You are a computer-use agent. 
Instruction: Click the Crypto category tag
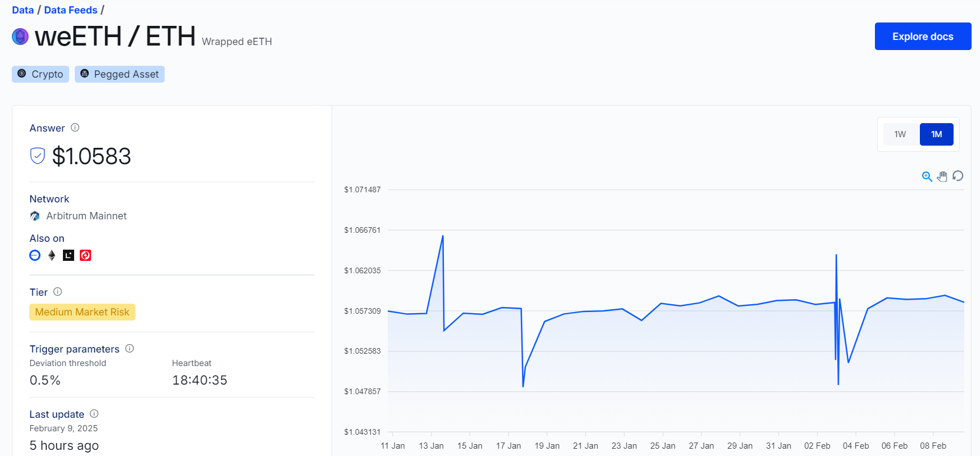point(40,74)
